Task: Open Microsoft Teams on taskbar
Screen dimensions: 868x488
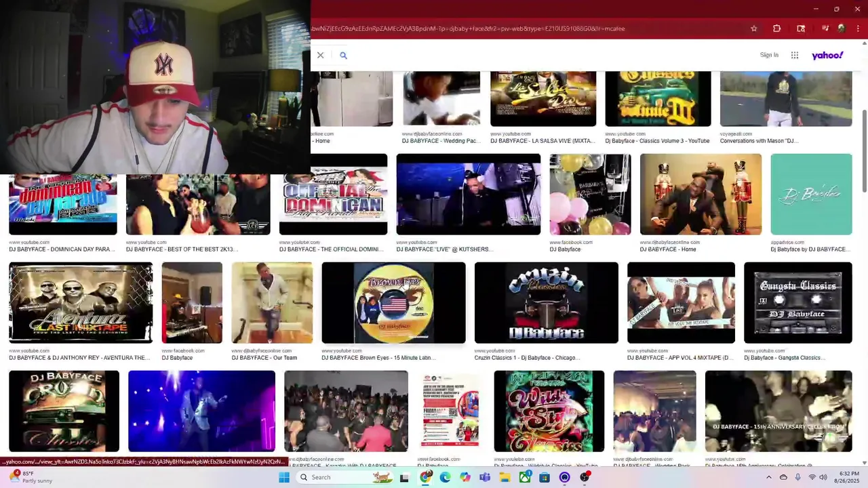Action: point(485,477)
